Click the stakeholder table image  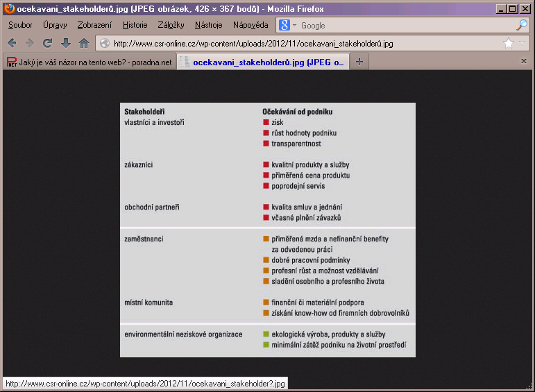(268, 230)
